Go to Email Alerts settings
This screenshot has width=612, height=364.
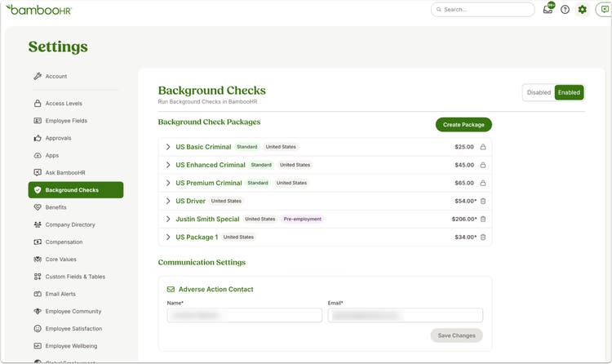click(60, 294)
